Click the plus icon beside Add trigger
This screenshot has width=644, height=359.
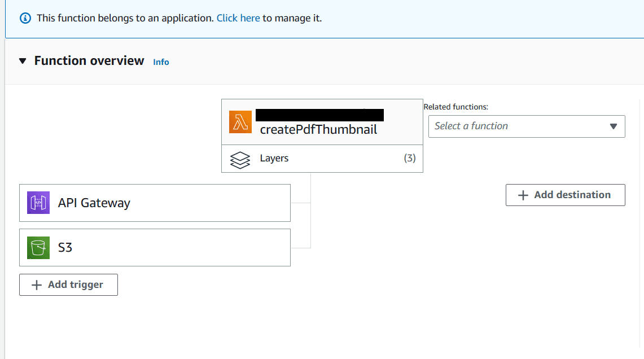pos(37,285)
